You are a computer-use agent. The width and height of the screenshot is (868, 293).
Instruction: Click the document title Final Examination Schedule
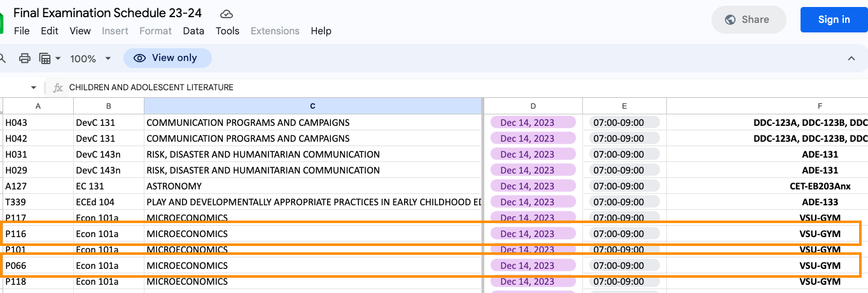click(112, 13)
